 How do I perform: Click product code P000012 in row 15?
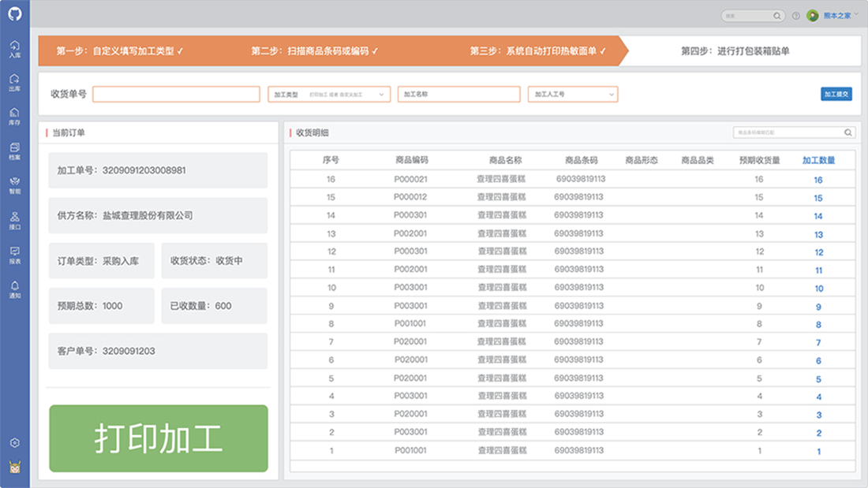[410, 197]
